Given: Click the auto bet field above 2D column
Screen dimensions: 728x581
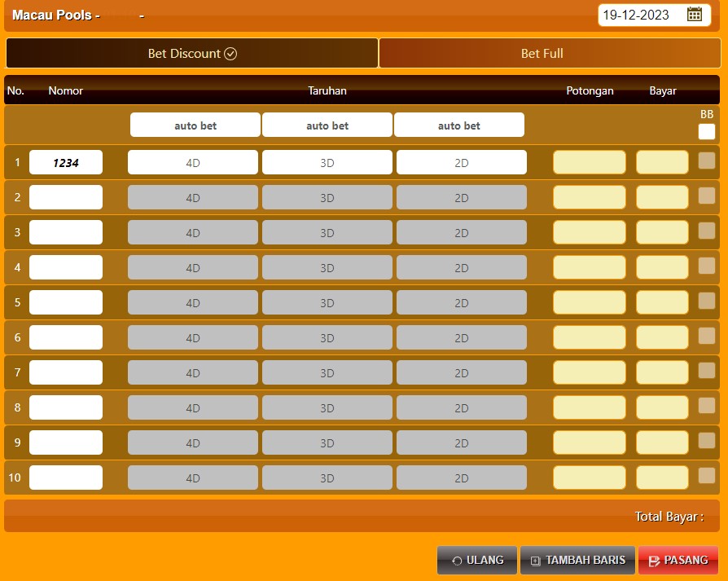Looking at the screenshot, I should (x=459, y=125).
